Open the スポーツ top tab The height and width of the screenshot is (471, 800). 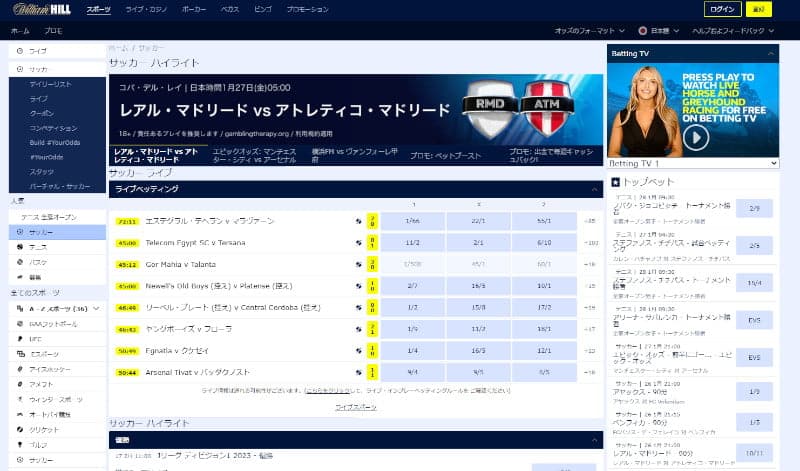pyautogui.click(x=98, y=9)
